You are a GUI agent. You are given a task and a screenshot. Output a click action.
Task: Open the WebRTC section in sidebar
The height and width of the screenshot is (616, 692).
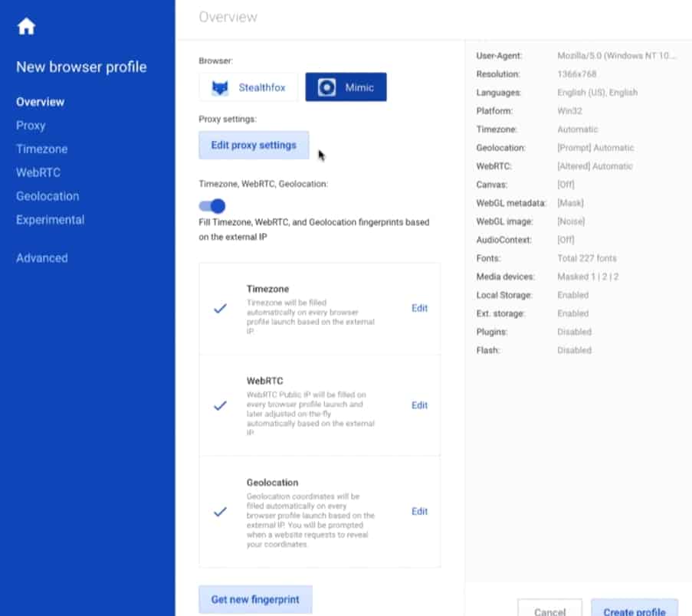(x=38, y=172)
